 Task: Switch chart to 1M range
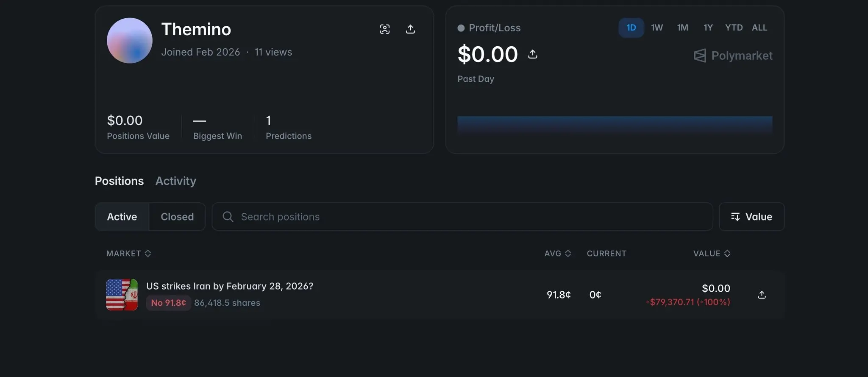(682, 28)
